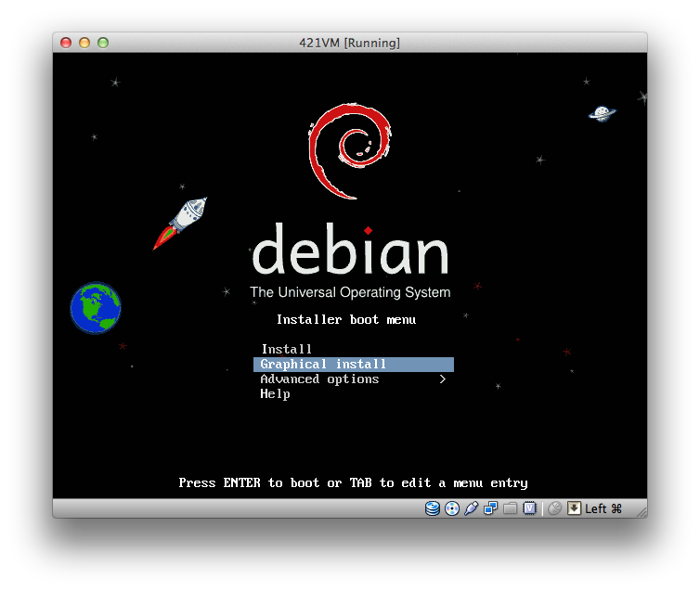Click the 421VM [Running] title bar
The width and height of the screenshot is (700, 591).
click(350, 43)
